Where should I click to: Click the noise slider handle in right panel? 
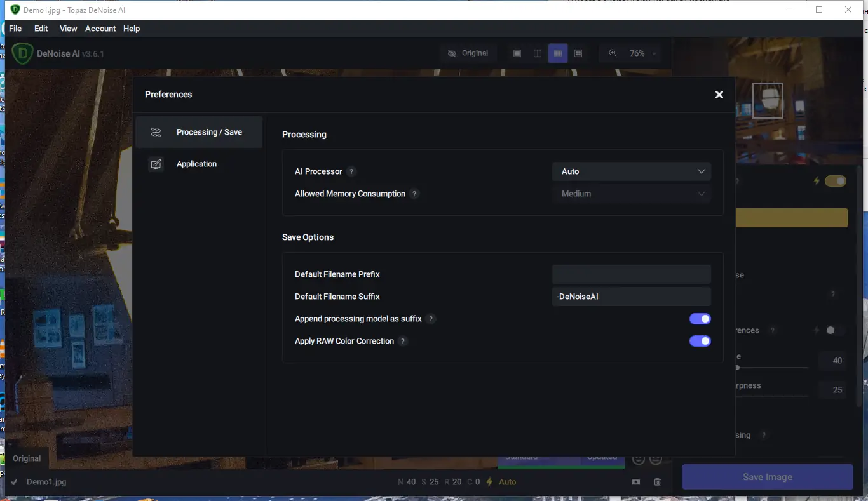737,367
